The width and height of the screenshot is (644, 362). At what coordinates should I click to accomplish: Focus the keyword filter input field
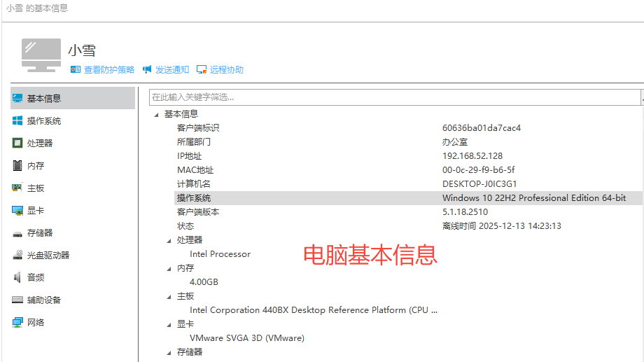[x=395, y=97]
